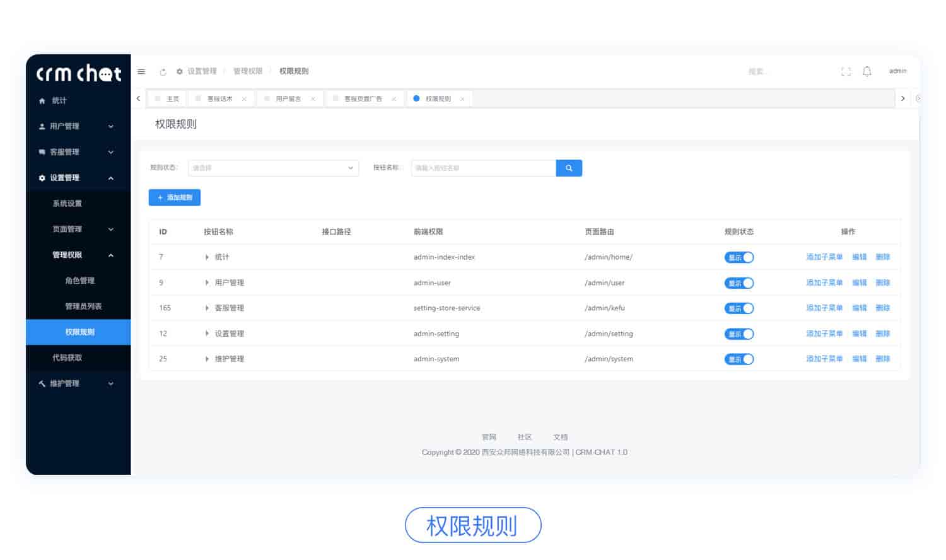This screenshot has width=946, height=560.
Task: Disable the 客服管理 rule status switch
Action: tap(739, 308)
